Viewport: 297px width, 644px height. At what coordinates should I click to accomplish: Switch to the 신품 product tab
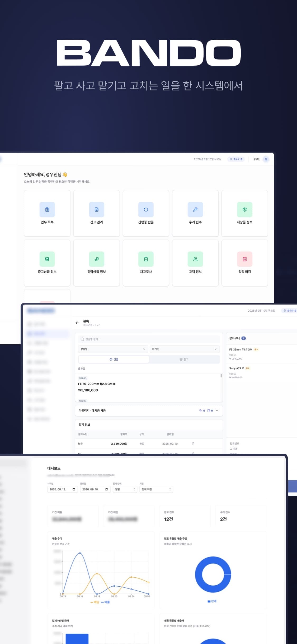(x=114, y=360)
